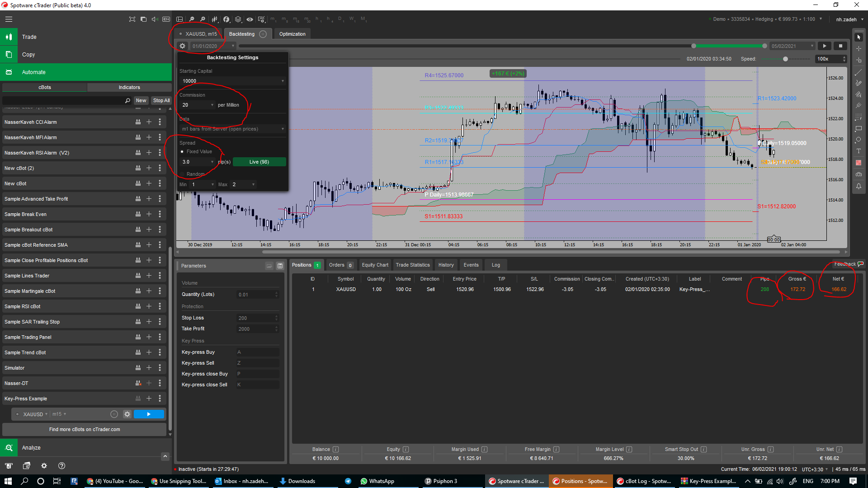Click the Stop Loss value field
The image size is (868, 488).
[257, 318]
